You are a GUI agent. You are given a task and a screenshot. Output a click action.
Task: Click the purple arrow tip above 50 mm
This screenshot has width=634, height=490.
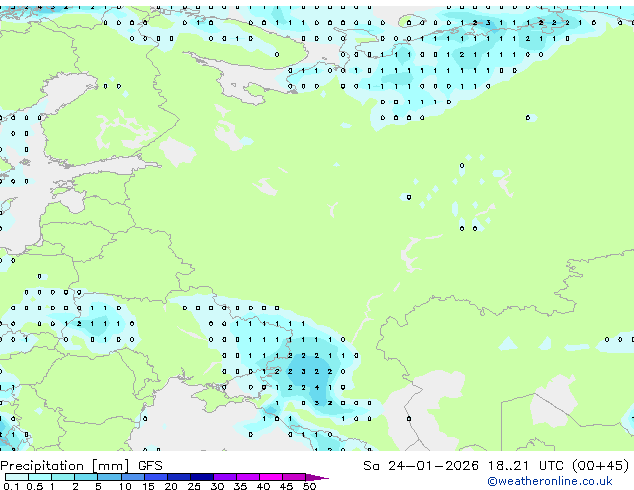tap(317, 477)
